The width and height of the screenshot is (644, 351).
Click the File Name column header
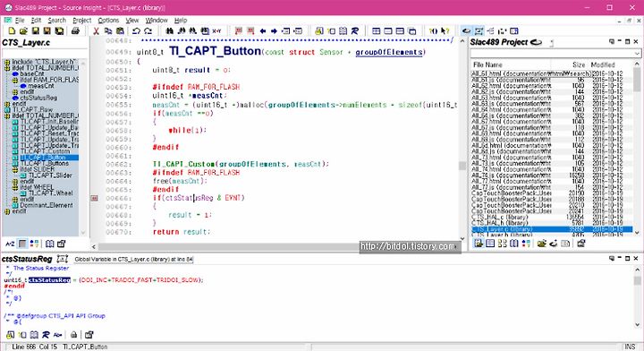[x=487, y=64]
